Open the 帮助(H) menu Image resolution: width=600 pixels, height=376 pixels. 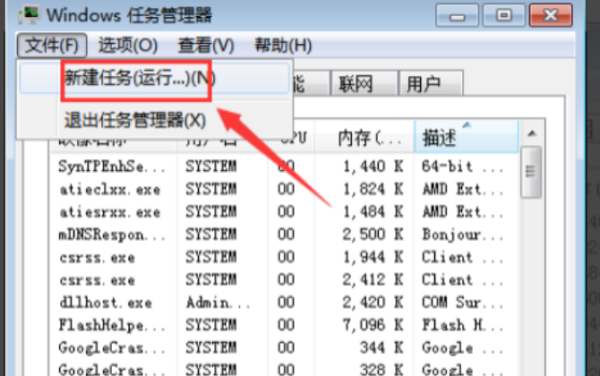coord(283,46)
